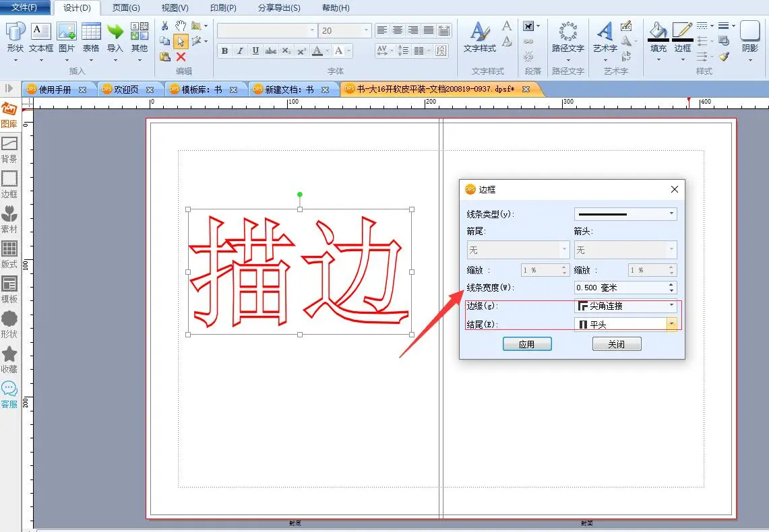
Task: Switch to the 页面(G) ribbon tab
Action: pyautogui.click(x=126, y=8)
